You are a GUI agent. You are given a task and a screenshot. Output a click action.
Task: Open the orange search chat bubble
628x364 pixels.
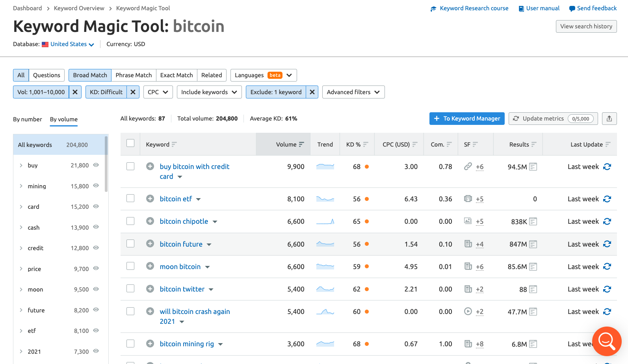[607, 341]
